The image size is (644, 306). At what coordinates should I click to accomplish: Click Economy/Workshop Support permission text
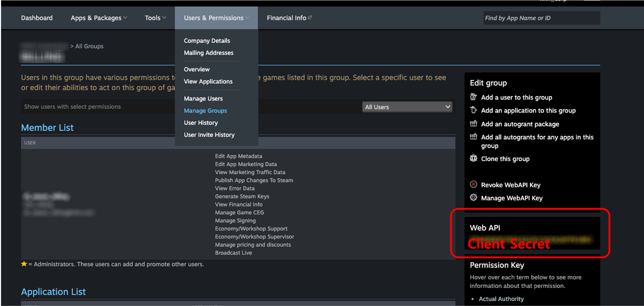(251, 228)
